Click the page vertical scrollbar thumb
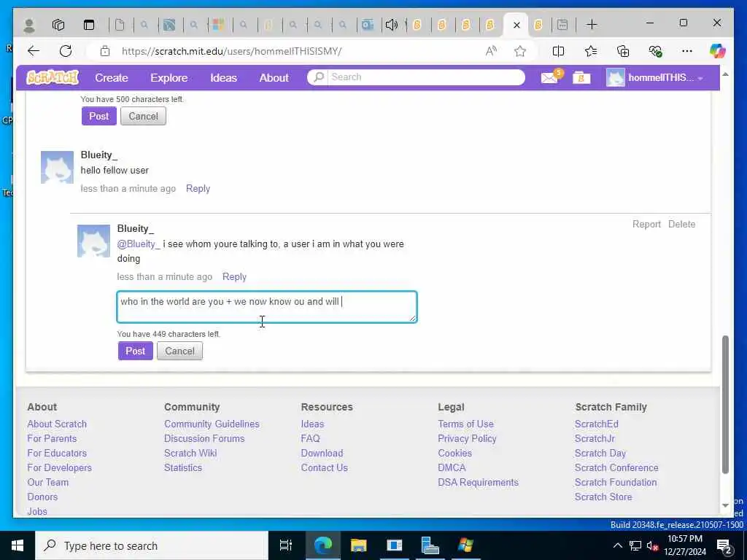The height and width of the screenshot is (560, 747). (x=725, y=405)
